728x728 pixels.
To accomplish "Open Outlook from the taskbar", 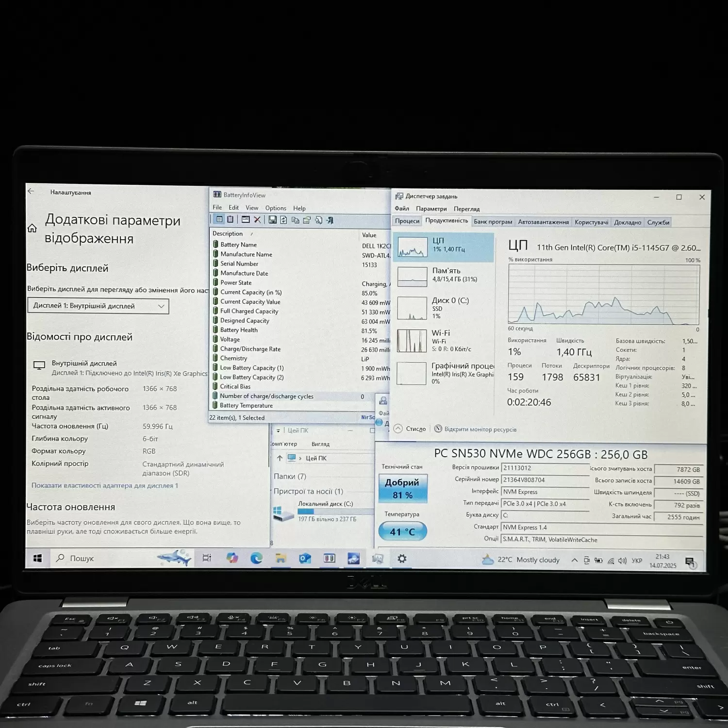I will click(x=305, y=558).
